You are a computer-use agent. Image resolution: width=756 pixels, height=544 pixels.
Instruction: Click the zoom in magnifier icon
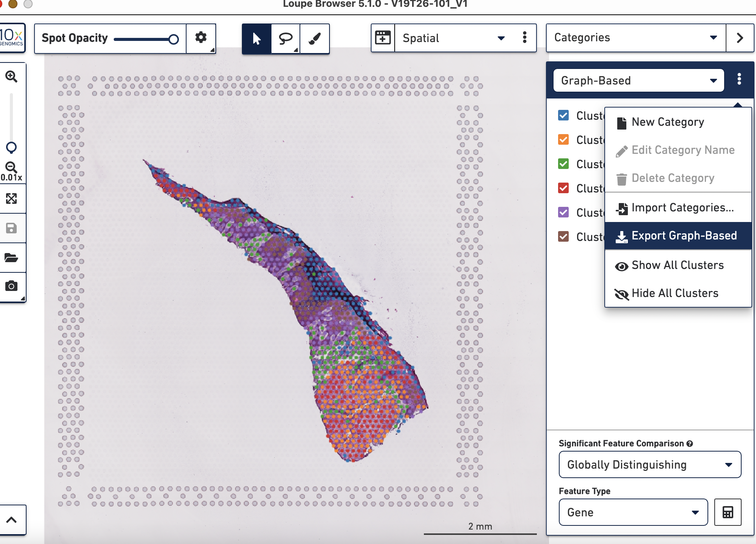[11, 77]
